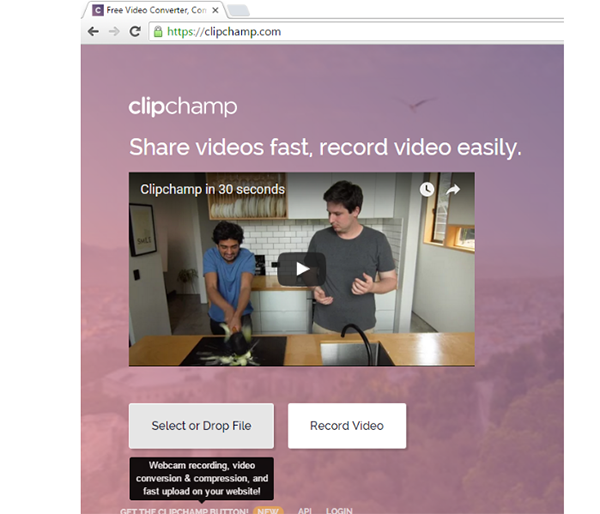This screenshot has width=600, height=514.
Task: Click the clipchamp.com address bar
Action: click(x=356, y=31)
